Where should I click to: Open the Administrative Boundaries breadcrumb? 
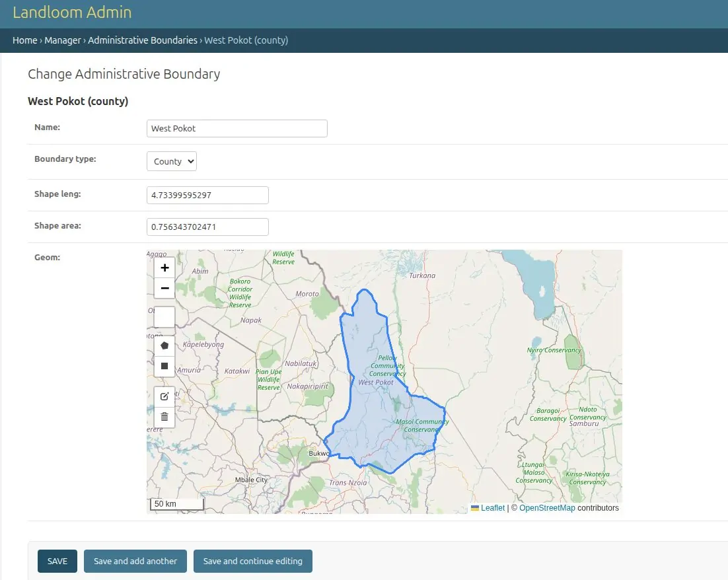(142, 40)
